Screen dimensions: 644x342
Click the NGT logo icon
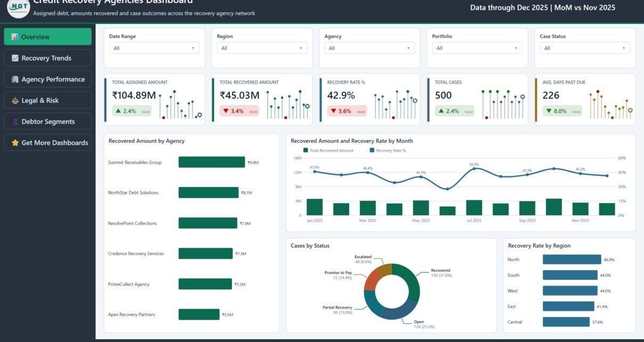click(18, 7)
